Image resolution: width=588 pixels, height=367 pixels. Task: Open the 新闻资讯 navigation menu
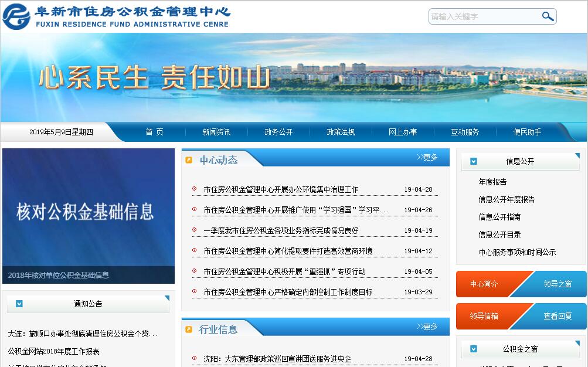click(216, 132)
